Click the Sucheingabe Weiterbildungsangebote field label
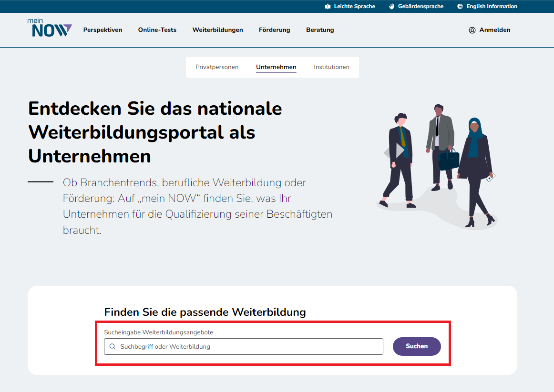This screenshot has height=392, width=554. click(158, 332)
